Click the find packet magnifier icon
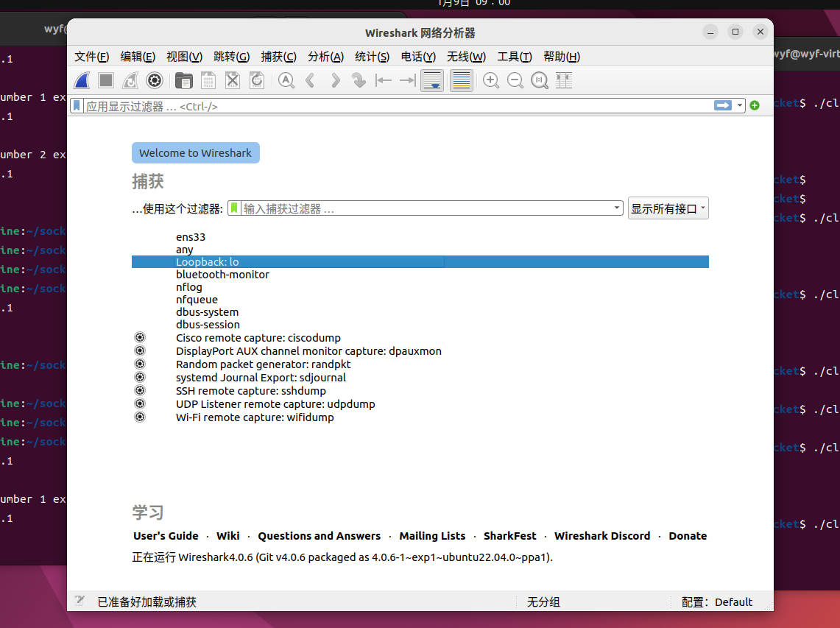The width and height of the screenshot is (840, 628). [286, 80]
